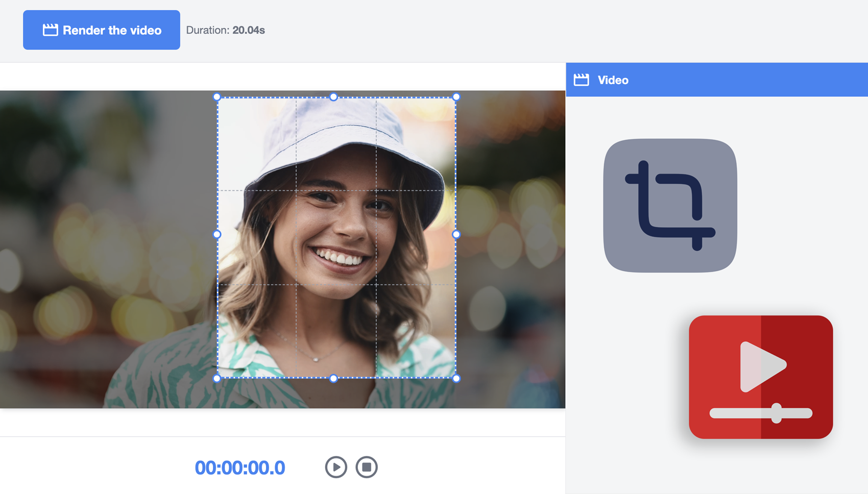The height and width of the screenshot is (494, 868).
Task: Click the slider knob on red player icon
Action: (x=777, y=413)
